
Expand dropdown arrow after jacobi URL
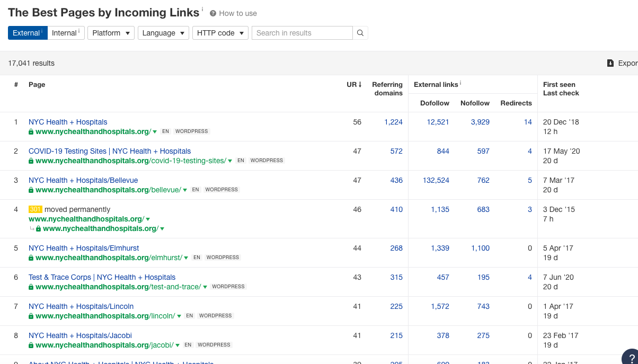pyautogui.click(x=178, y=345)
